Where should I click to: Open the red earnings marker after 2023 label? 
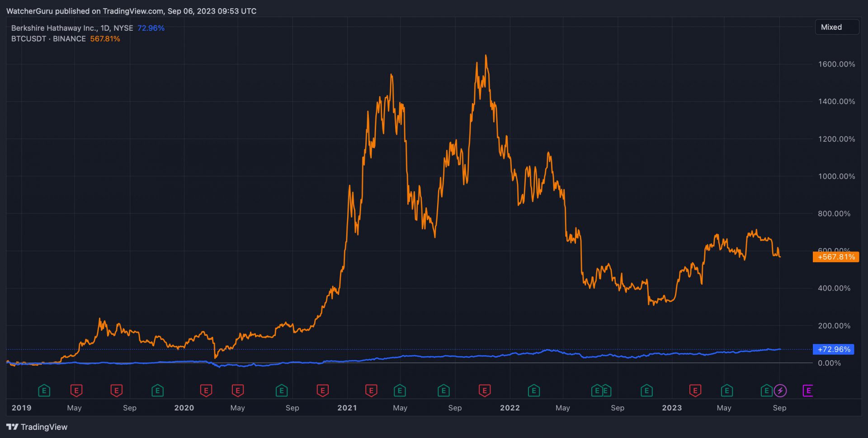point(695,391)
